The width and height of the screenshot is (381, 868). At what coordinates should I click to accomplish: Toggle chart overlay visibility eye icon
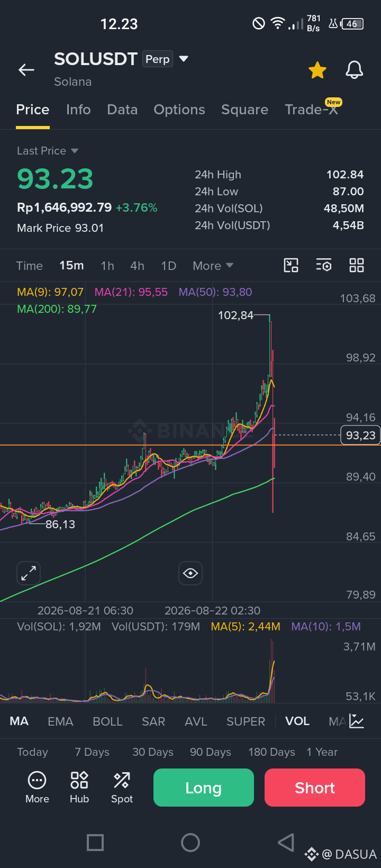190,573
